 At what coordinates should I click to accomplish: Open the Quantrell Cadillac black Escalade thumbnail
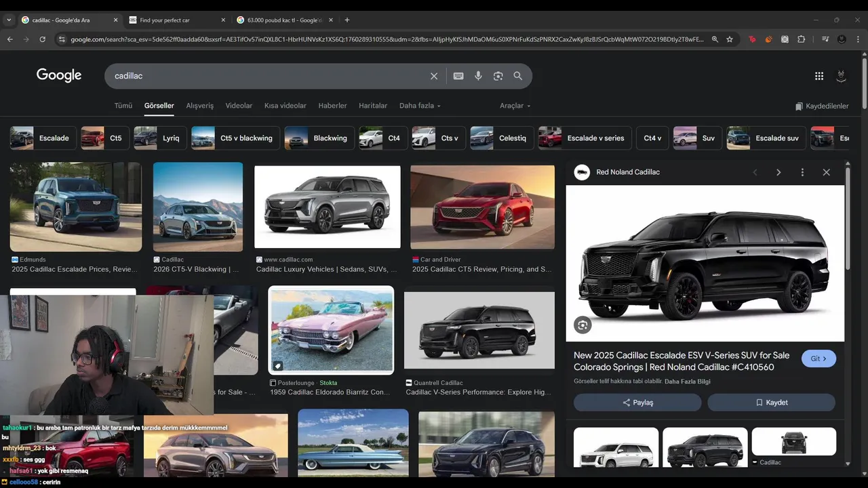coord(479,330)
